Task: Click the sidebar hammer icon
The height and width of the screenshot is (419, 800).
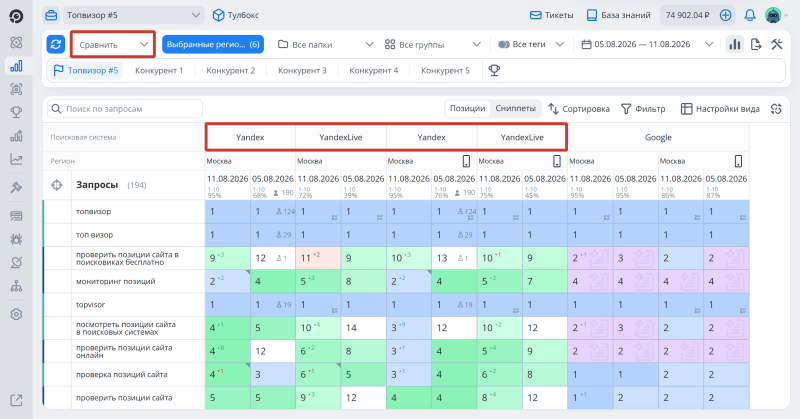Action: [16, 187]
